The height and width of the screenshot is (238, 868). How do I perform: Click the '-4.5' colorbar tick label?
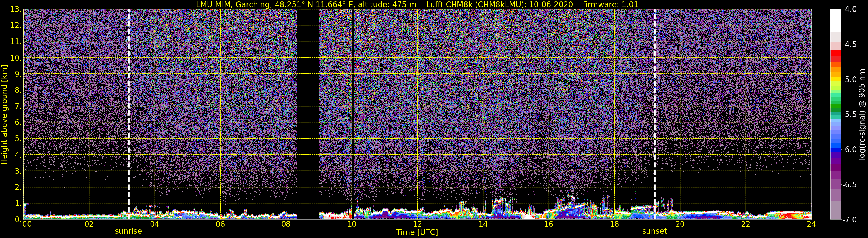849,44
